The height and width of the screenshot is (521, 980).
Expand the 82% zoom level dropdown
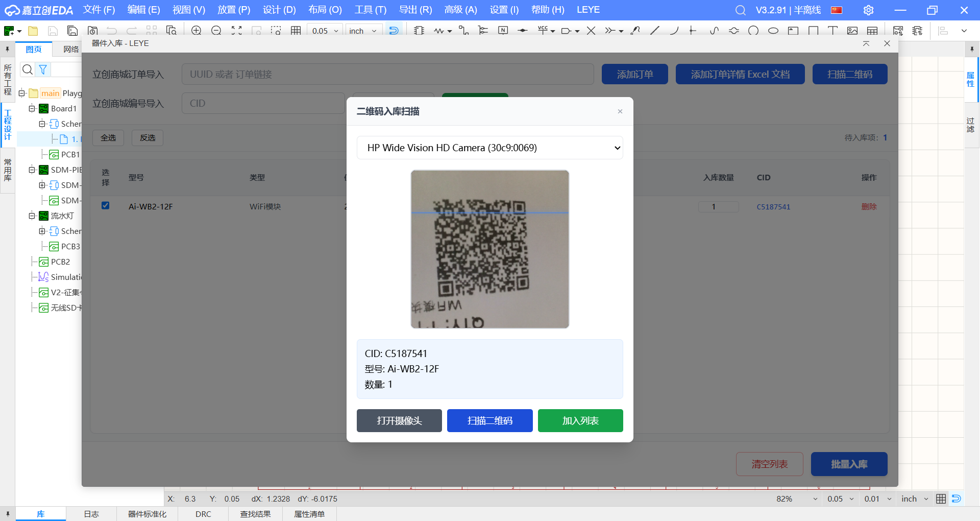point(815,499)
